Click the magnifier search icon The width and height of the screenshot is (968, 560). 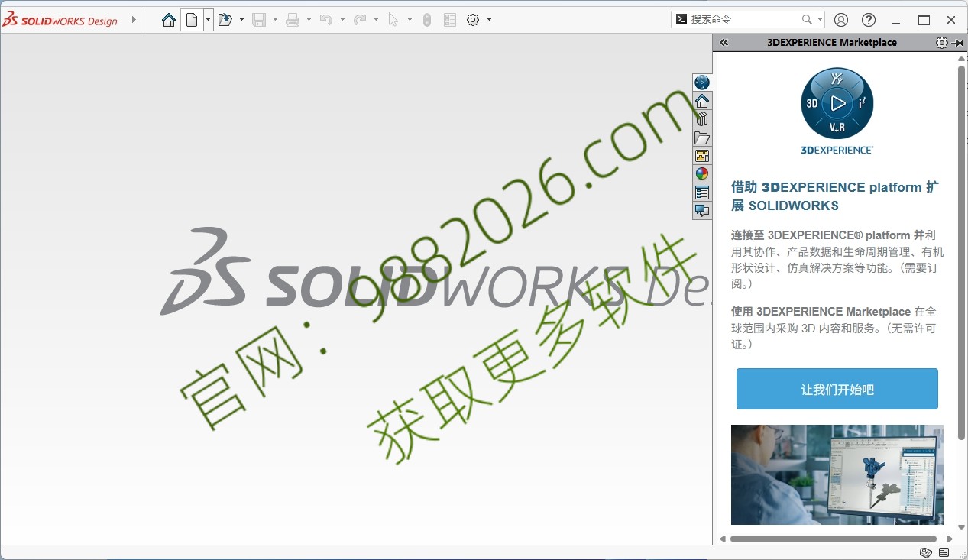(807, 20)
